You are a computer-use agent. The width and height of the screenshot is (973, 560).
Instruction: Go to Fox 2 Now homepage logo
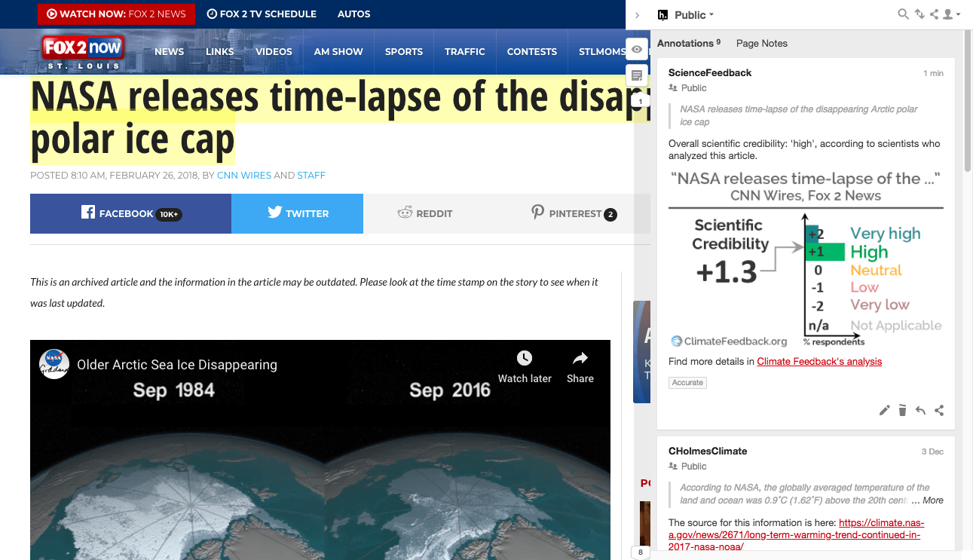point(83,51)
